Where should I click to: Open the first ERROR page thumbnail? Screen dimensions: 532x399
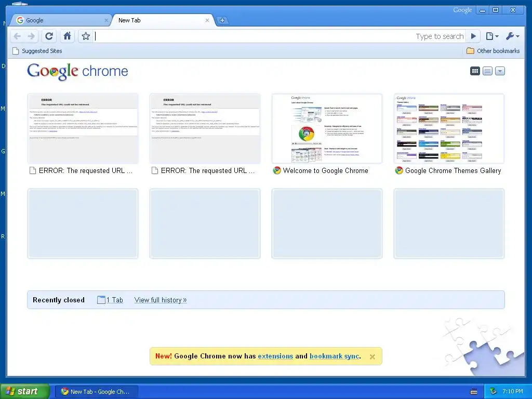[x=83, y=129]
